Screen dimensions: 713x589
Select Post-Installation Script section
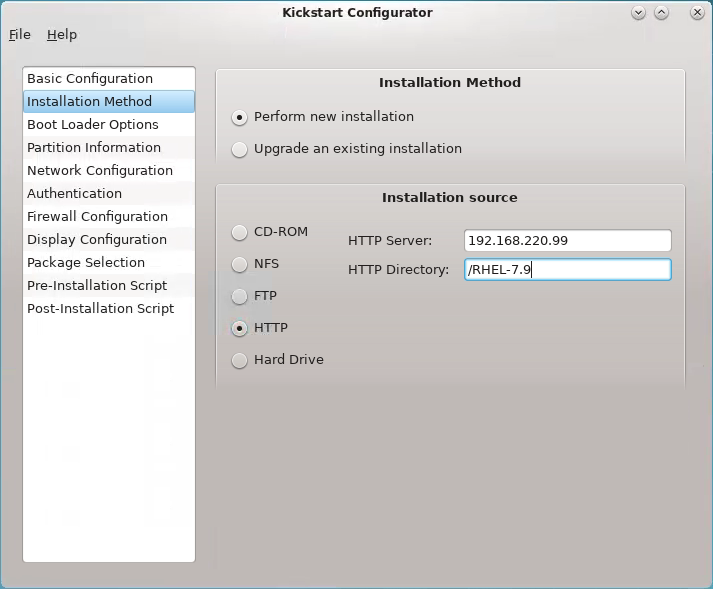pos(109,308)
